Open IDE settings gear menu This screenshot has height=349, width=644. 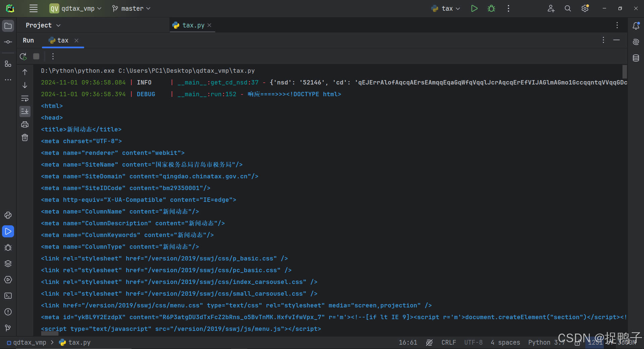[x=585, y=8]
